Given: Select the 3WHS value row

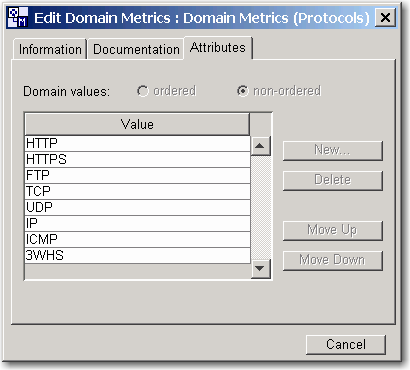Looking at the screenshot, I should point(137,255).
